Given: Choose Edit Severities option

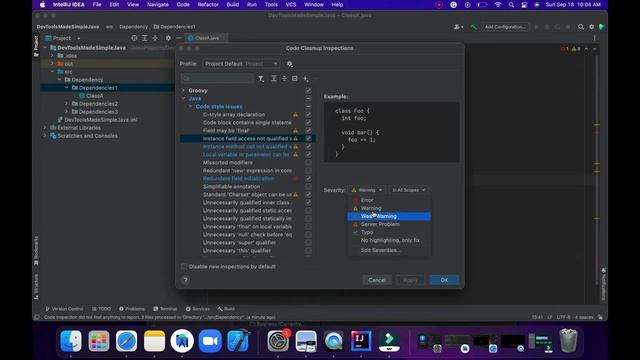Looking at the screenshot, I should tap(389, 250).
